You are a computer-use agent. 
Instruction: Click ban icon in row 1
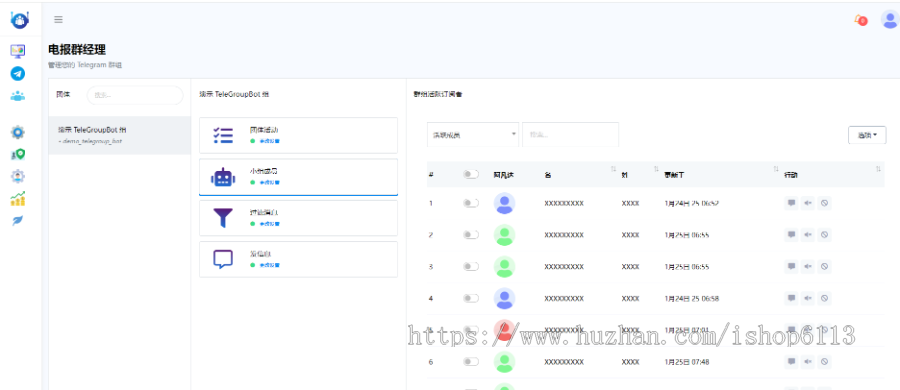(824, 203)
